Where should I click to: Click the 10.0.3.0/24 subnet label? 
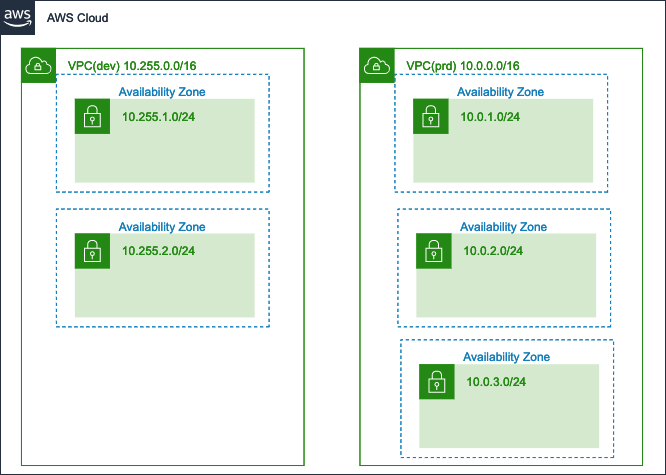pos(496,381)
